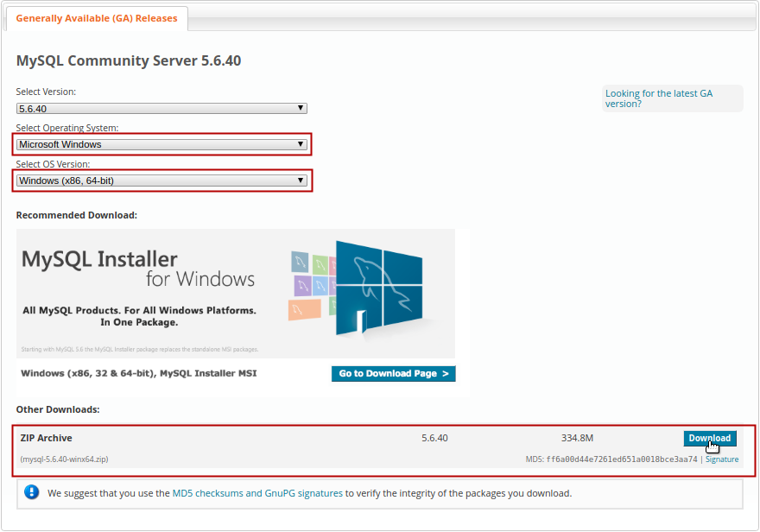Open the Select Version dropdown showing 5.6.40

pyautogui.click(x=161, y=109)
